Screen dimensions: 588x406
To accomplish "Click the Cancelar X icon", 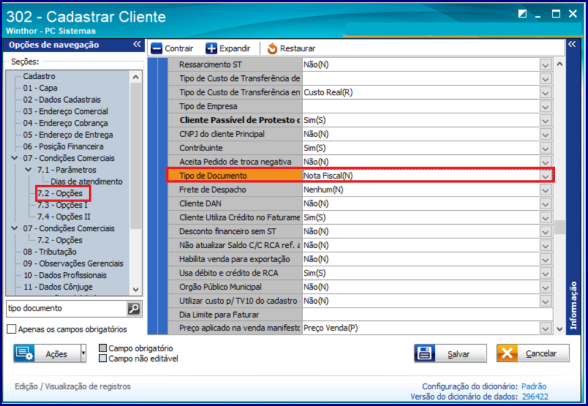I will pyautogui.click(x=507, y=354).
